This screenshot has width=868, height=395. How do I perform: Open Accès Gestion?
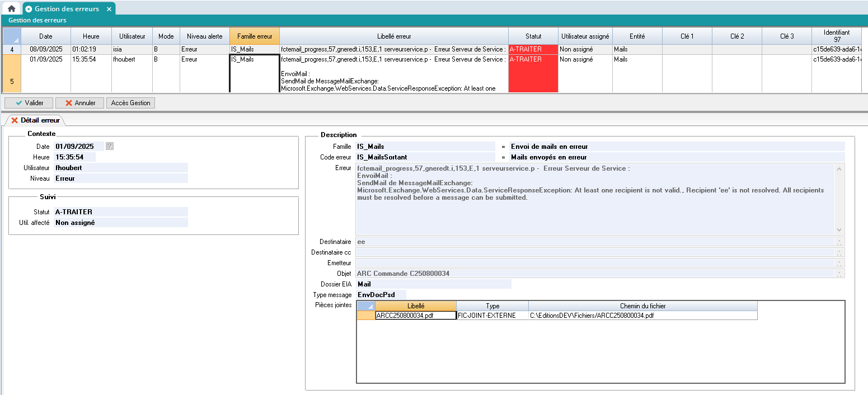[130, 103]
